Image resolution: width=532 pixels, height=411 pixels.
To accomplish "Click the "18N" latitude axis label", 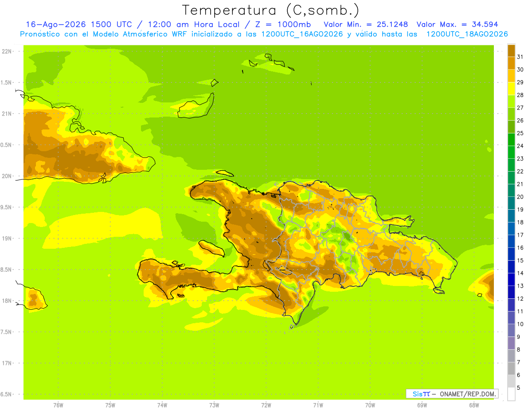I will [x=7, y=301].
